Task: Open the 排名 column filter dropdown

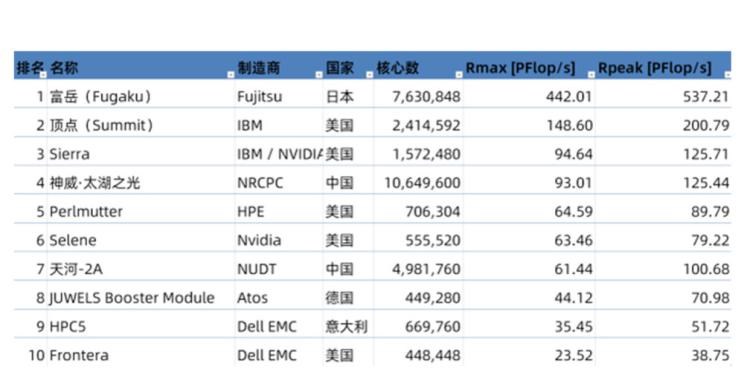Action: [43, 75]
